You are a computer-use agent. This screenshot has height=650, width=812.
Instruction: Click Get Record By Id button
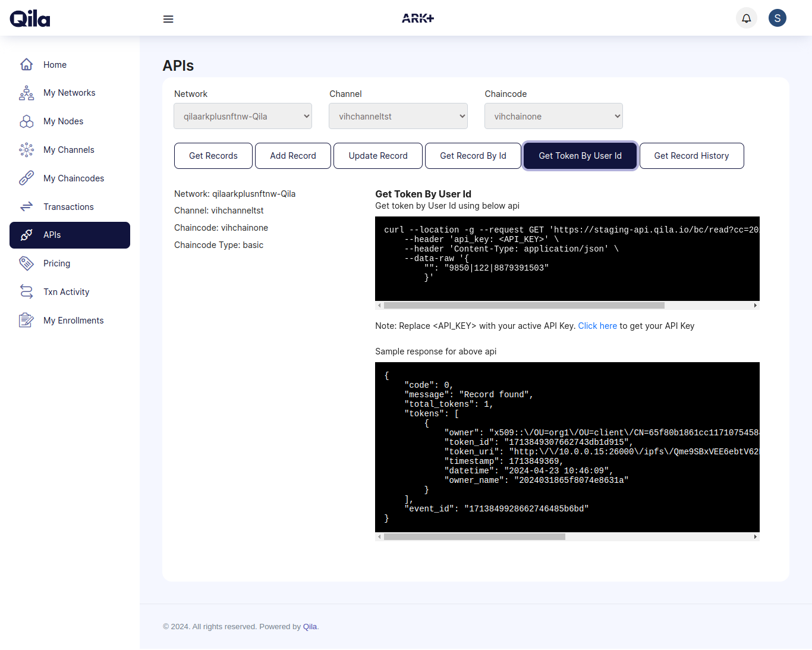point(473,156)
